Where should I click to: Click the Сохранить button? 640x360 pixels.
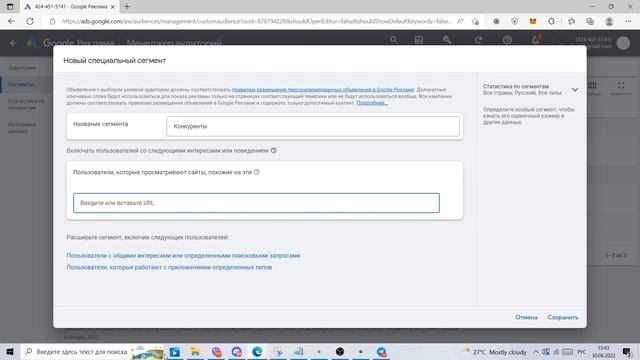click(563, 317)
